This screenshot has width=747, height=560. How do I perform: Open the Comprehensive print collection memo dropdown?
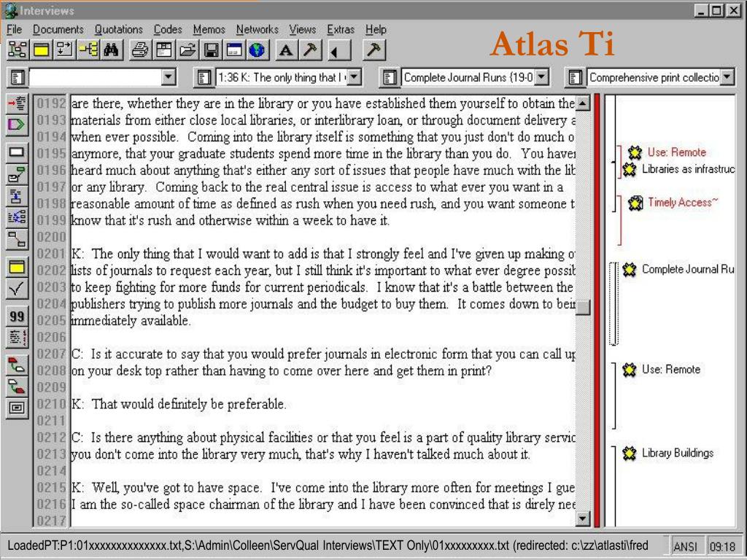point(727,77)
